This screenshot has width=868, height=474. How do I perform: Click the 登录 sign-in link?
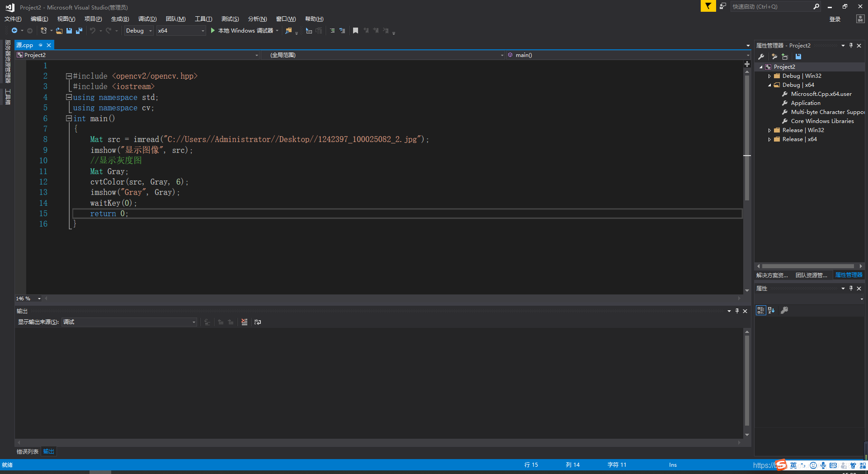[835, 19]
